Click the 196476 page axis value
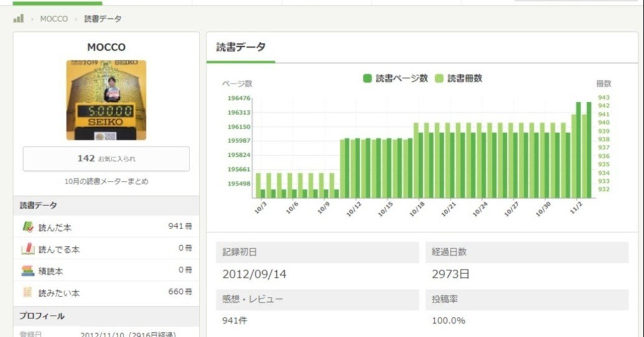 coord(239,99)
